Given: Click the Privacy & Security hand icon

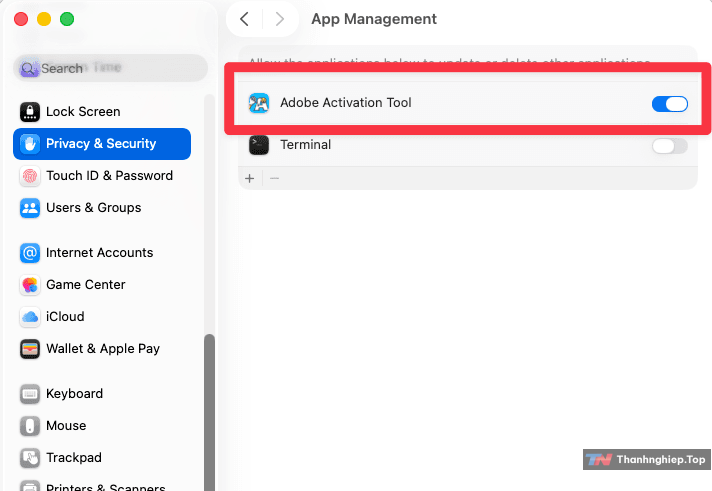Looking at the screenshot, I should click(30, 144).
